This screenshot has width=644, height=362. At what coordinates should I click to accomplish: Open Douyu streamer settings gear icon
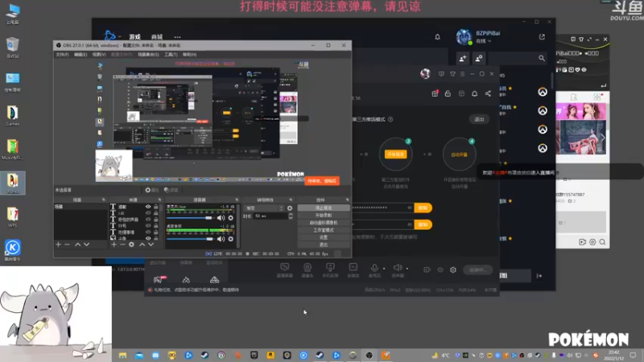(x=453, y=269)
